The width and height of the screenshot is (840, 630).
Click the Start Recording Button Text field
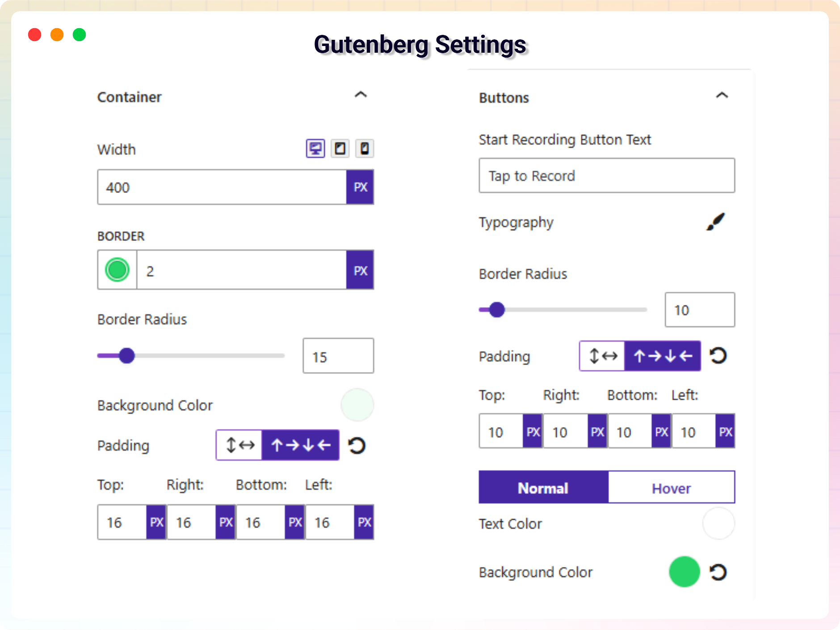tap(606, 176)
